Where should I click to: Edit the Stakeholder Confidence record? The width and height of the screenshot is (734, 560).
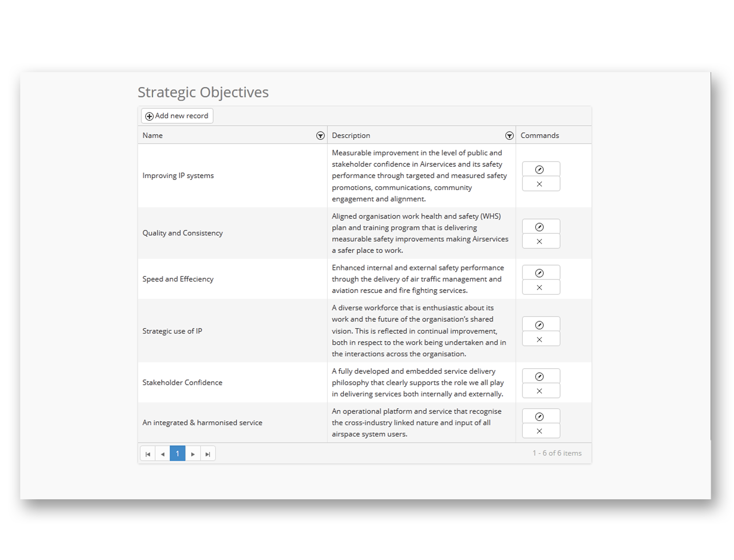click(x=540, y=377)
